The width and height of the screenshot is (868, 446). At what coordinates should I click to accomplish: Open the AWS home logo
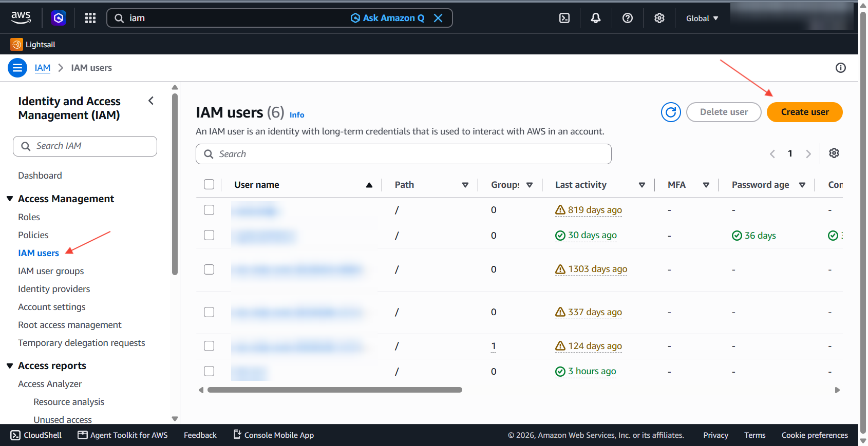(x=21, y=18)
